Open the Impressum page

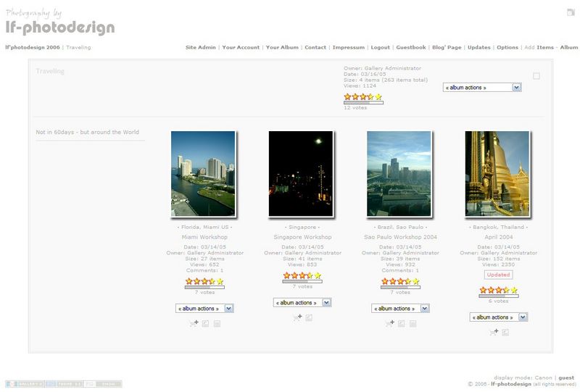click(349, 47)
